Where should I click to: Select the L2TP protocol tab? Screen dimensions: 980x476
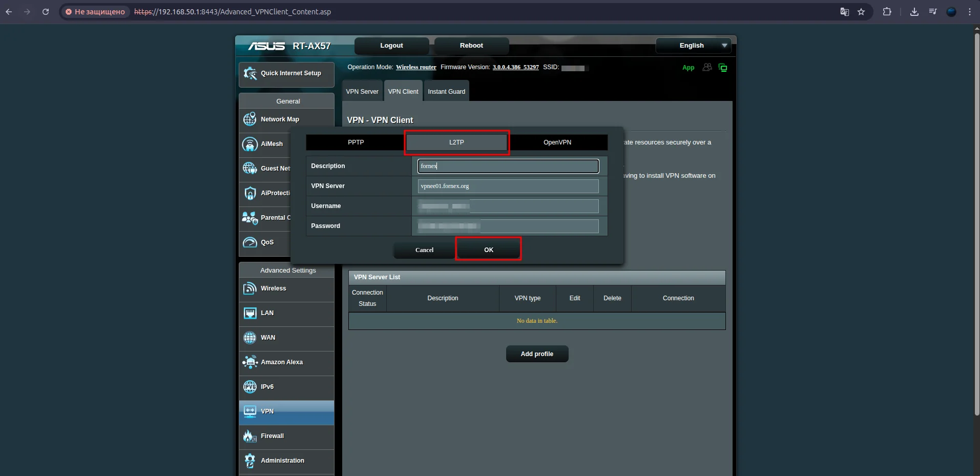click(456, 142)
